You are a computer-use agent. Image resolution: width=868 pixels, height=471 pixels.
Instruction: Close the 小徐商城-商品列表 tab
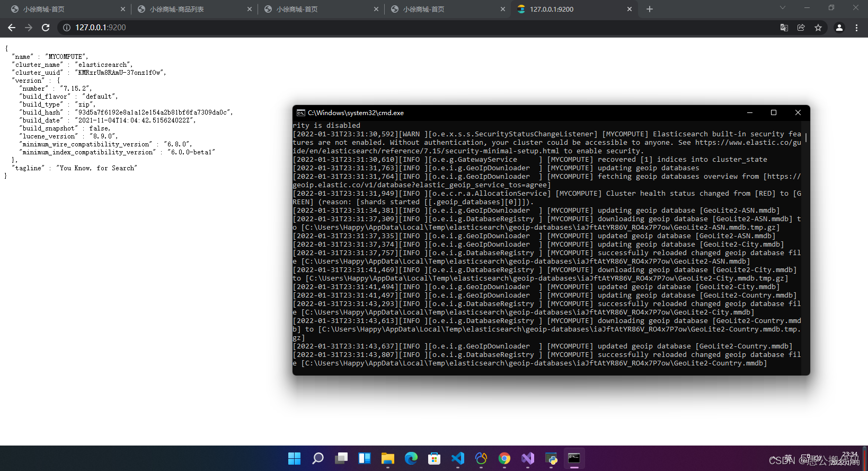point(250,9)
